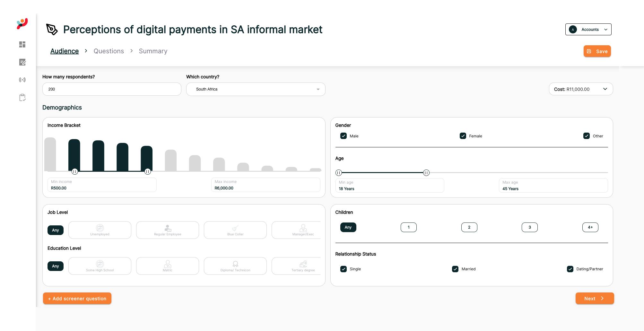Viewport: 644px width, 331px height.
Task: Open the South Africa country dropdown
Action: pos(256,89)
